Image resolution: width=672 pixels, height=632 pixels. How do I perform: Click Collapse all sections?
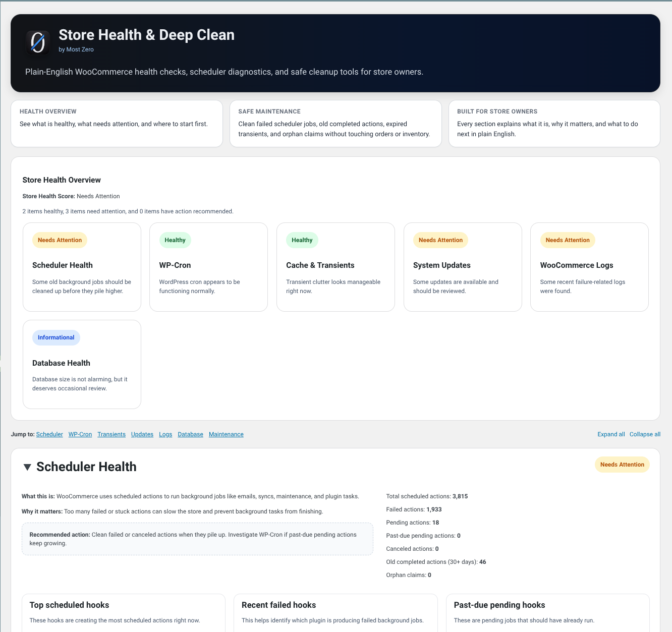tap(645, 434)
